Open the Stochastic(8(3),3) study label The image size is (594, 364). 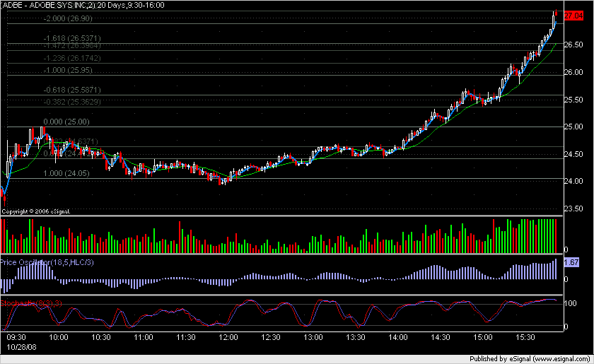(30, 303)
